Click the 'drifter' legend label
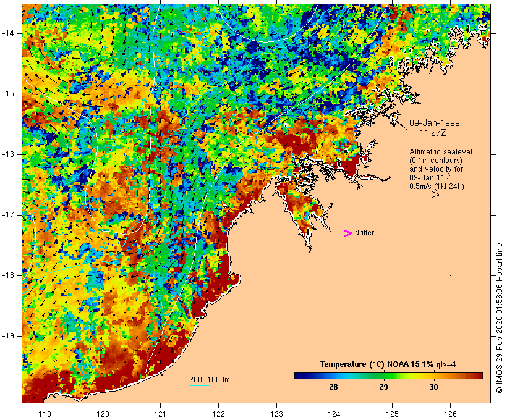The width and height of the screenshot is (507, 420). click(364, 233)
